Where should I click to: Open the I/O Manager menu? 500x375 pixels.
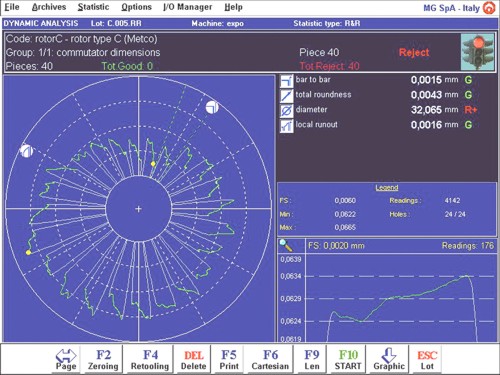point(187,7)
